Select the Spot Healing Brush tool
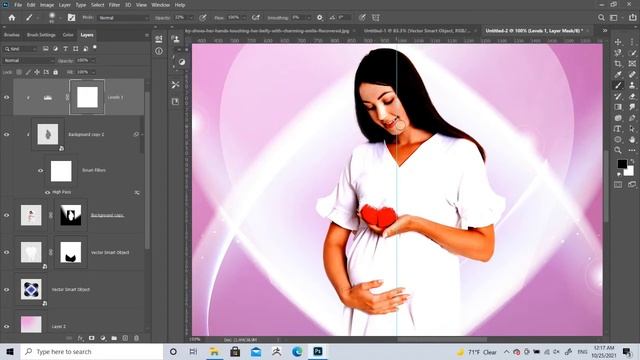 [x=632, y=74]
